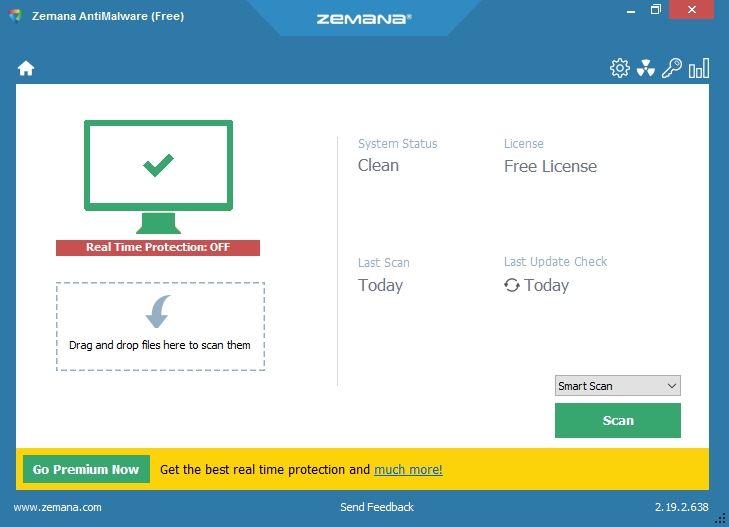Click the Last Update Check label
Viewport: 729px width, 527px height.
(x=556, y=262)
